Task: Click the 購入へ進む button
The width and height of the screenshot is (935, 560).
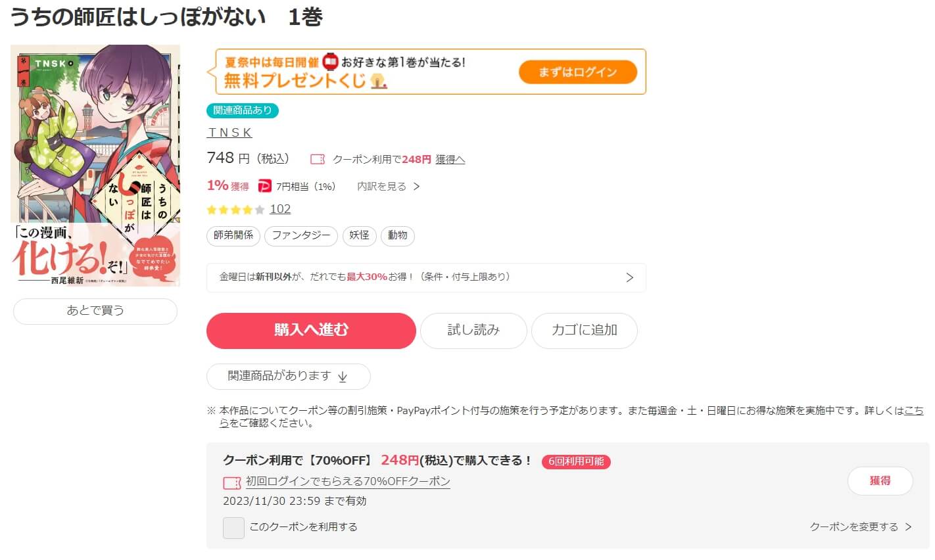Action: point(311,331)
